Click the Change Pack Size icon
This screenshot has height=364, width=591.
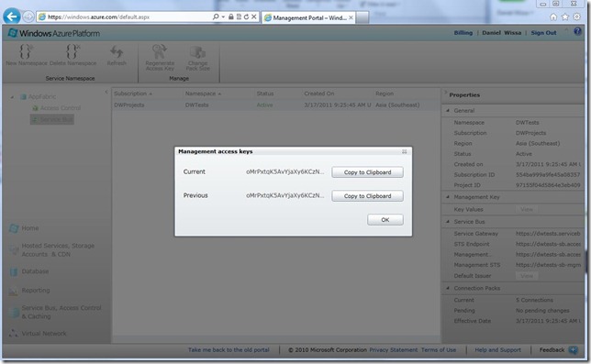(197, 52)
